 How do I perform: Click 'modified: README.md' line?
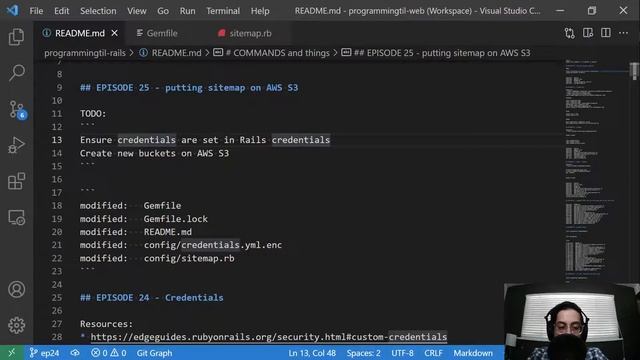(x=136, y=232)
